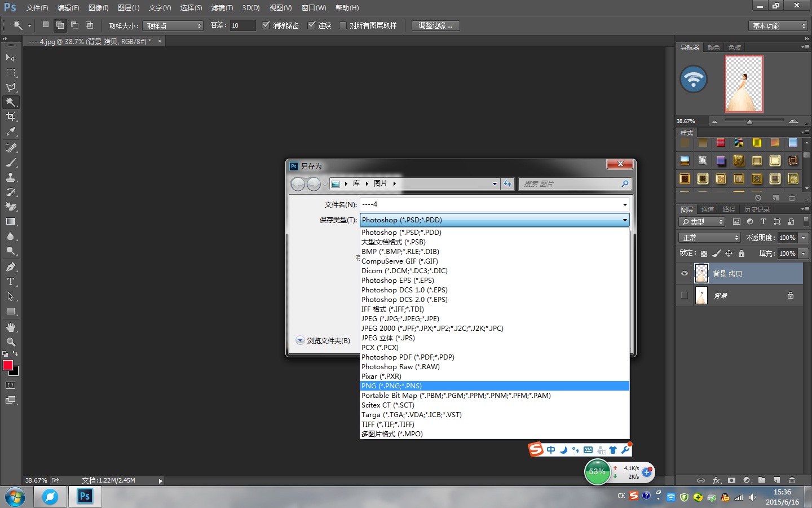Open the layer fill dropdown arrow
The height and width of the screenshot is (508, 812).
click(x=804, y=253)
